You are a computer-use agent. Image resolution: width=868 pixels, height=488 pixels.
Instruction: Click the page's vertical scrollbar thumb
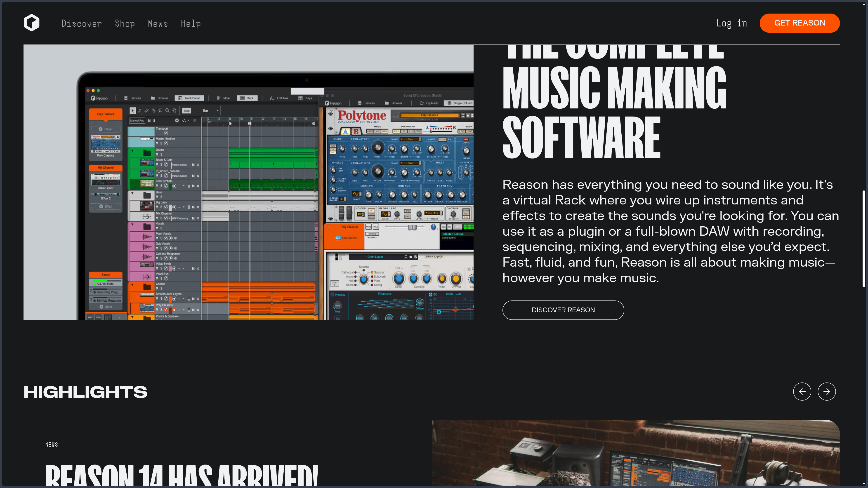point(864,238)
